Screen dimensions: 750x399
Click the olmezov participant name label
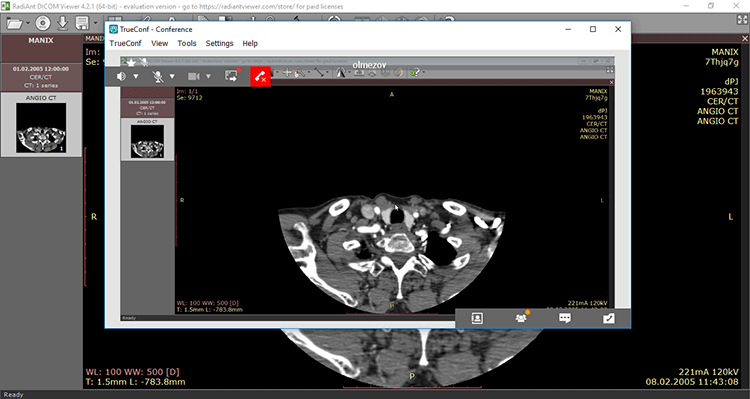pyautogui.click(x=369, y=65)
